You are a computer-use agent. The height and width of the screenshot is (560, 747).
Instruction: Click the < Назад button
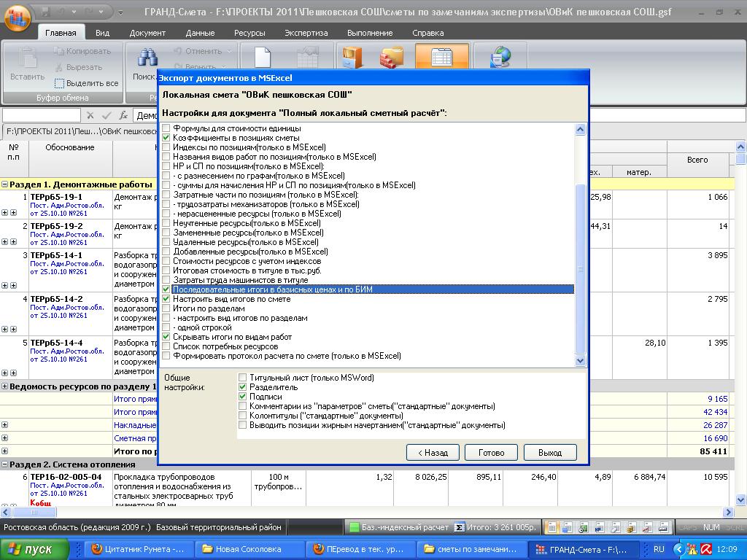[x=433, y=452]
